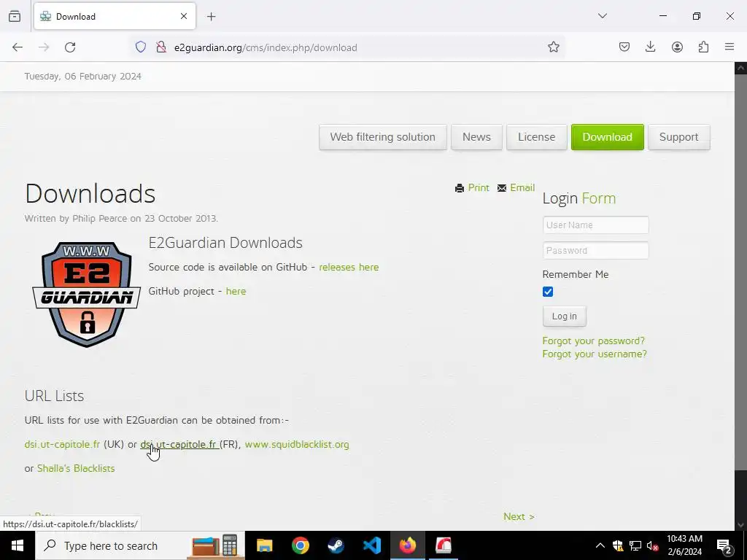
Task: Click Forgot your username link
Action: 595,354
